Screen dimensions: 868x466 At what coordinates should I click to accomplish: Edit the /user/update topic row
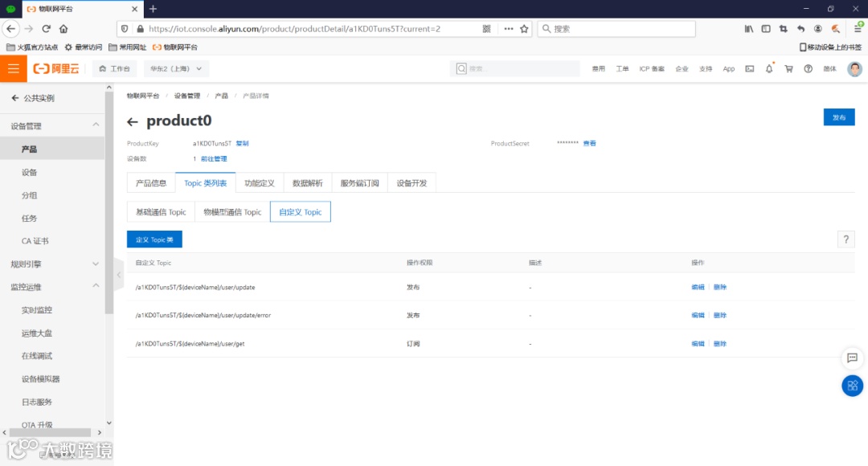click(x=698, y=288)
